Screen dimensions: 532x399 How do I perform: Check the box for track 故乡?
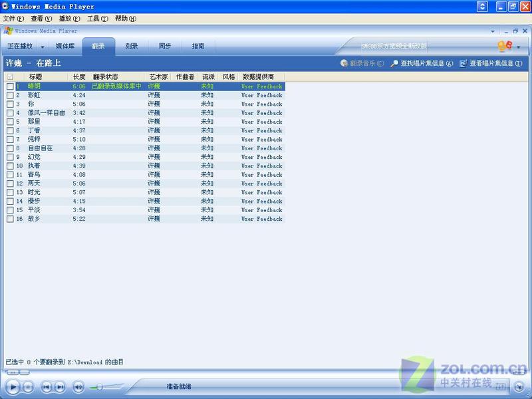tap(10, 219)
